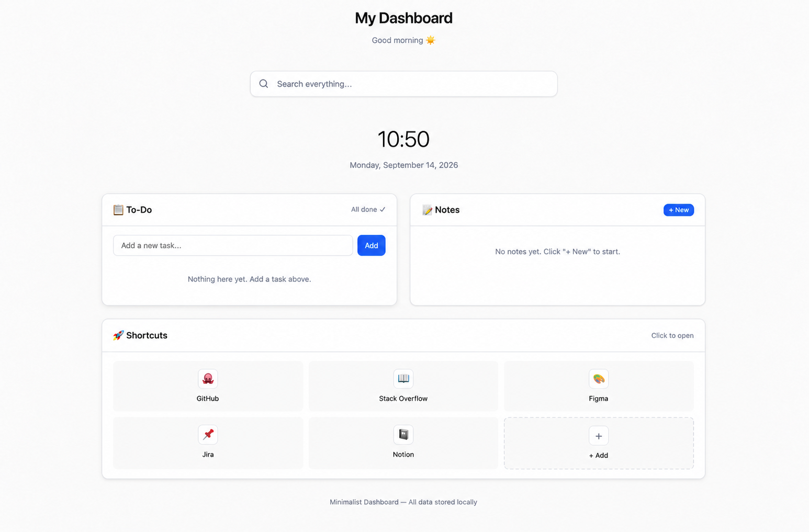Click the Click to open hint text
Image resolution: width=809 pixels, height=532 pixels.
(x=672, y=335)
